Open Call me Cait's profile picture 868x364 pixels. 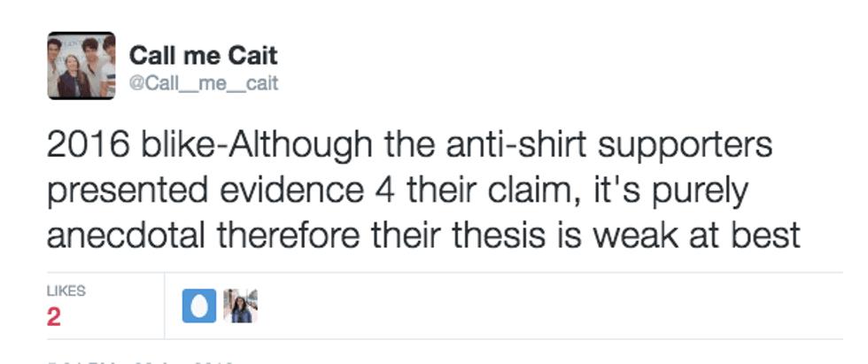tap(81, 66)
